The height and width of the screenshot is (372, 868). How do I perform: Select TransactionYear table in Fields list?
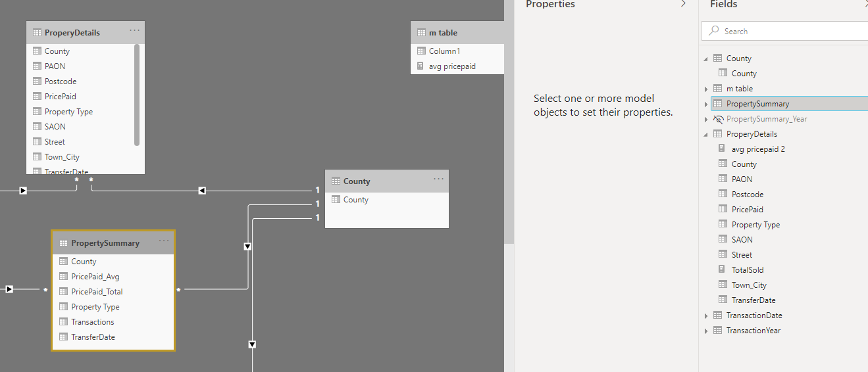[753, 331]
